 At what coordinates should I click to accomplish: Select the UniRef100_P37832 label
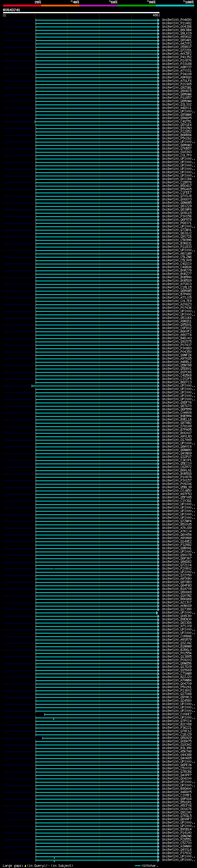point(177,853)
